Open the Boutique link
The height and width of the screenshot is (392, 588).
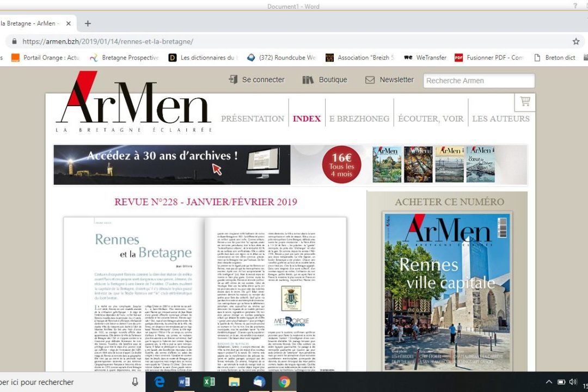click(324, 80)
